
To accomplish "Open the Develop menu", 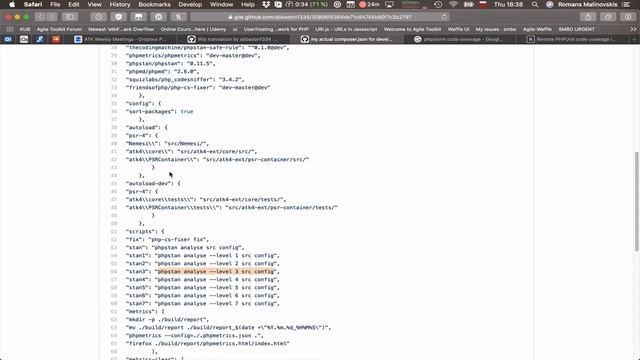I will click(x=190, y=4).
